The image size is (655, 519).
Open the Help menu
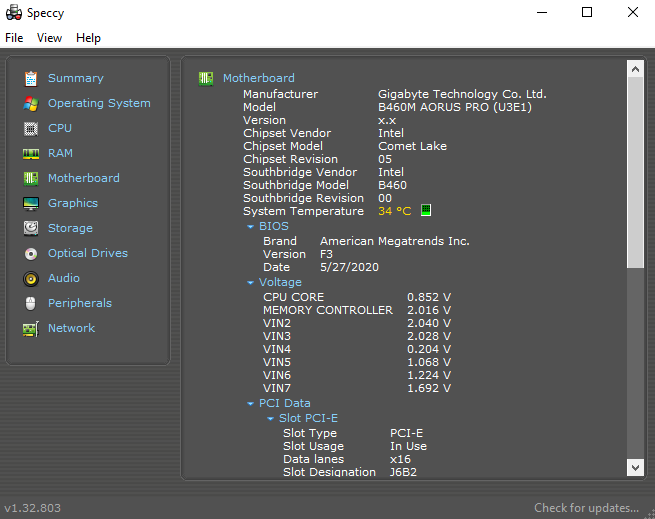coord(88,38)
